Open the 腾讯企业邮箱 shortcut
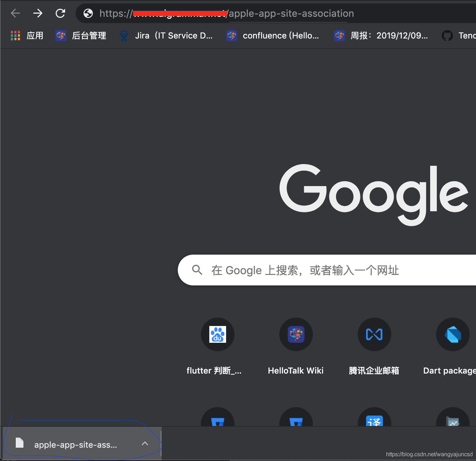This screenshot has height=461, width=476. [374, 334]
